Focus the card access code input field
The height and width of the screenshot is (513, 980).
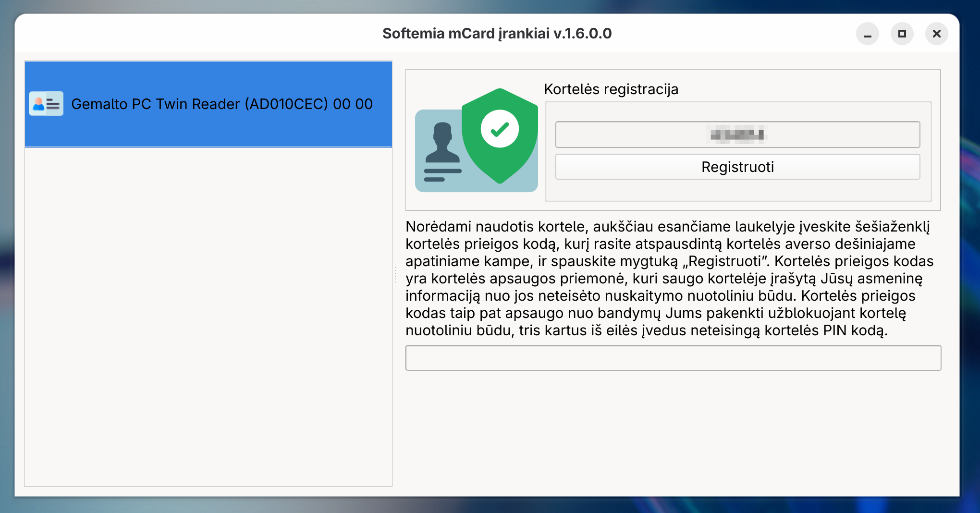click(737, 134)
